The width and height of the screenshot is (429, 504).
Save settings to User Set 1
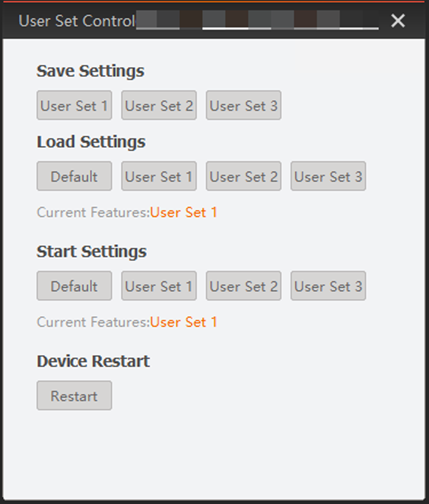(x=74, y=106)
